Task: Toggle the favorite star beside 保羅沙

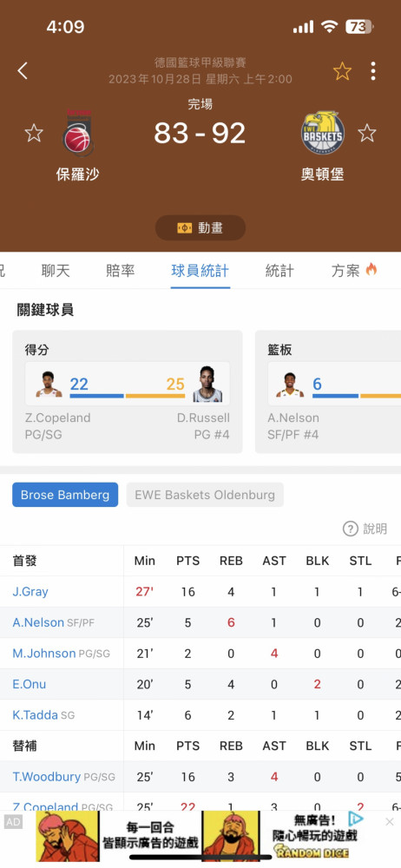Action: click(34, 133)
